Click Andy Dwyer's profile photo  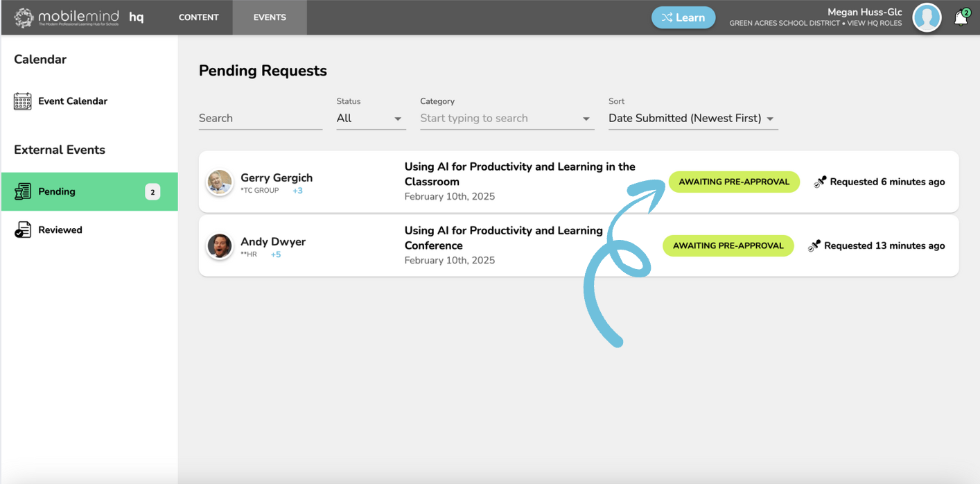(x=220, y=246)
